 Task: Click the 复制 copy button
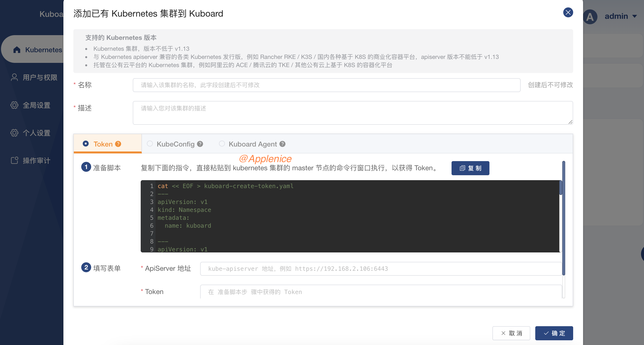click(470, 168)
